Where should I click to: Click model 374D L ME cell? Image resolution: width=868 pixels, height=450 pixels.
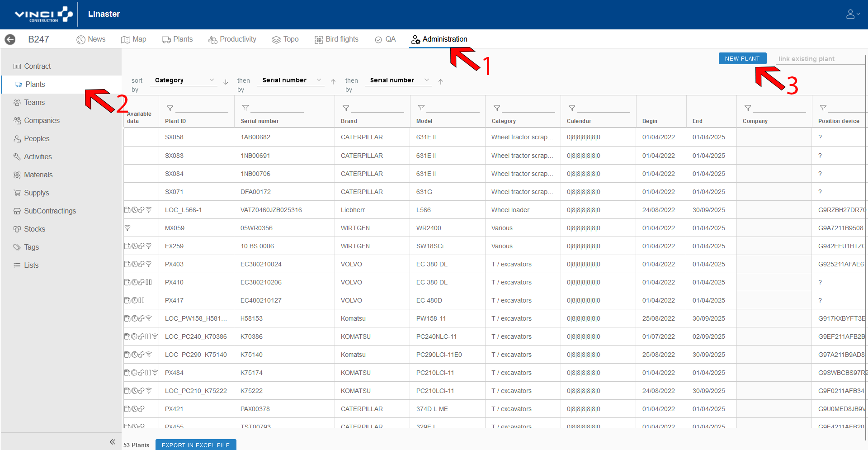coord(448,409)
